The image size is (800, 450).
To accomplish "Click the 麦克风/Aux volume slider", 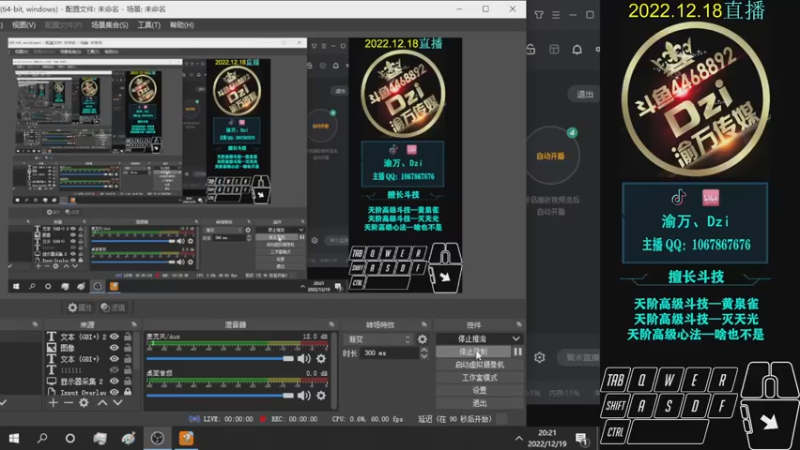I will pyautogui.click(x=220, y=359).
